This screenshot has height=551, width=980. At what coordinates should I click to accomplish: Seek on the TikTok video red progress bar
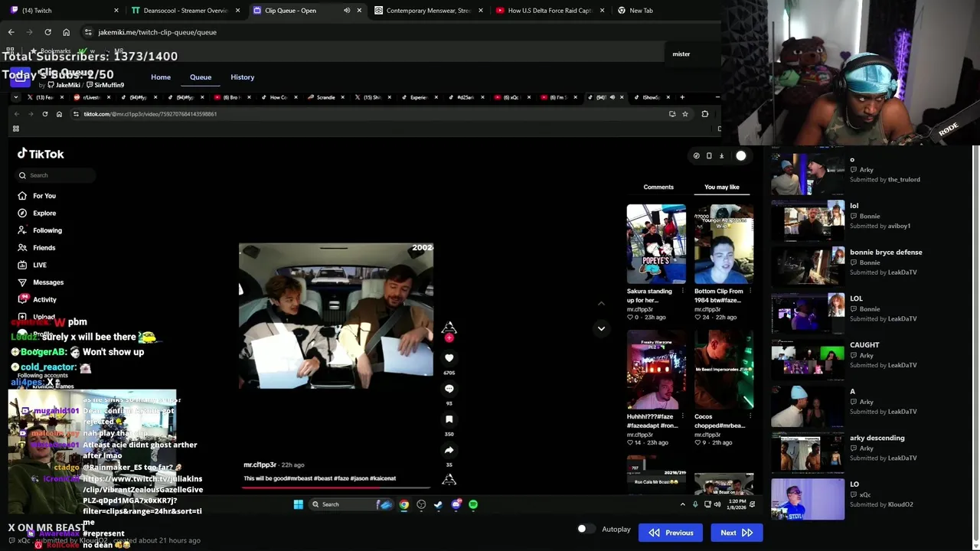[x=335, y=487]
